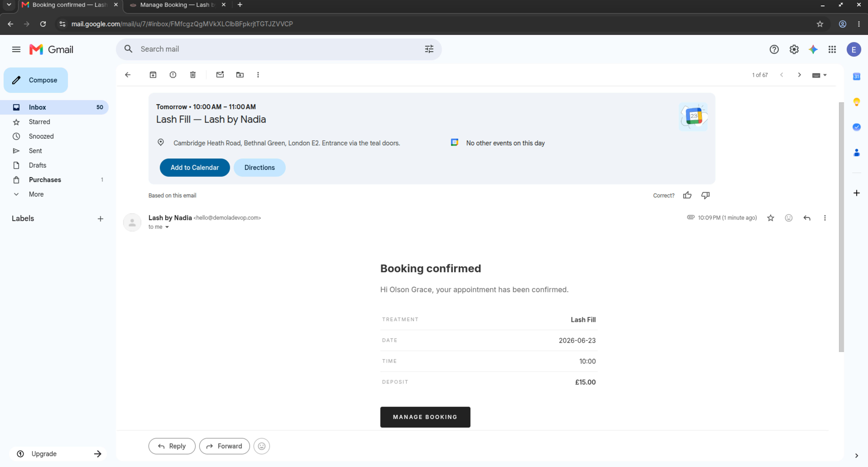Launch the Gemini sparkle assistant
Viewport: 868px width, 467px height.
(813, 50)
